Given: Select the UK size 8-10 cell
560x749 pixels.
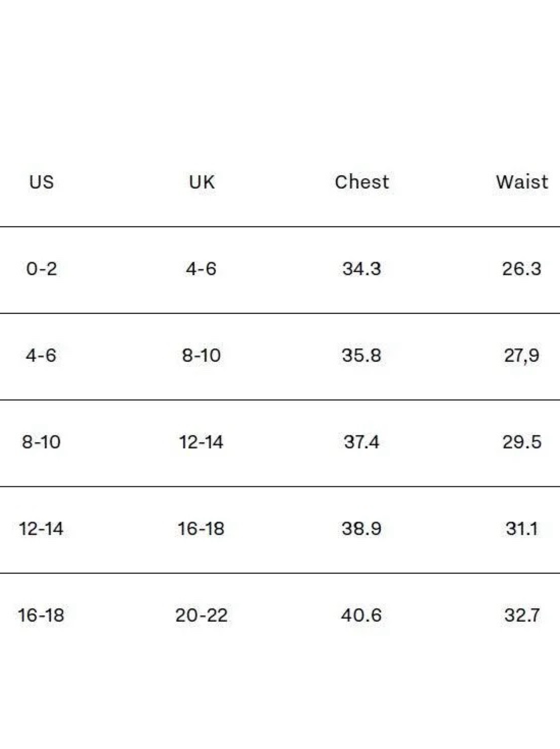Looking at the screenshot, I should pyautogui.click(x=201, y=355).
